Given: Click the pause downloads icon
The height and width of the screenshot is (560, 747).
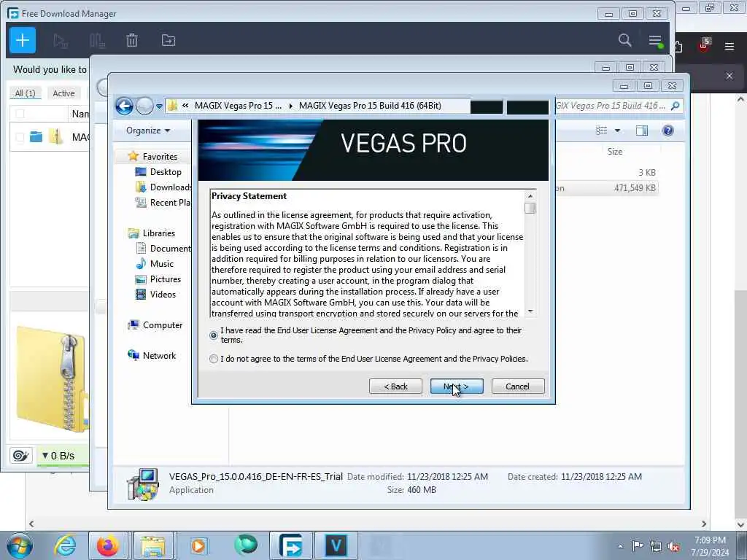Looking at the screenshot, I should coord(97,41).
